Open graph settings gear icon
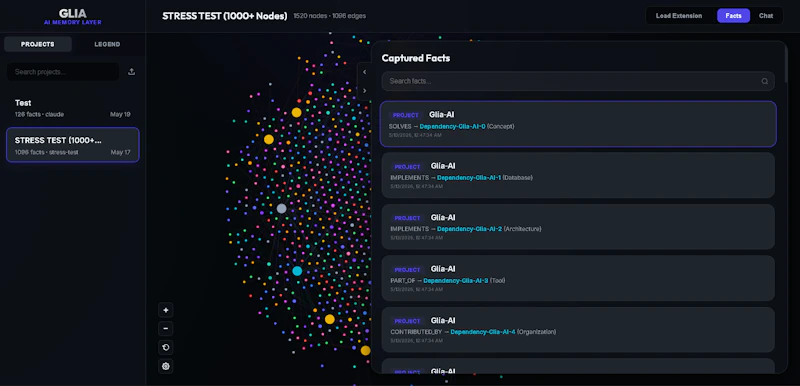The image size is (800, 386). [x=165, y=366]
